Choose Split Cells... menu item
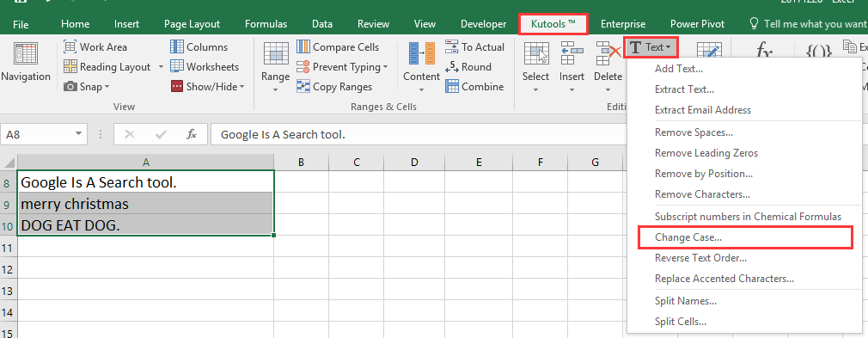The width and height of the screenshot is (868, 338). [x=744, y=322]
